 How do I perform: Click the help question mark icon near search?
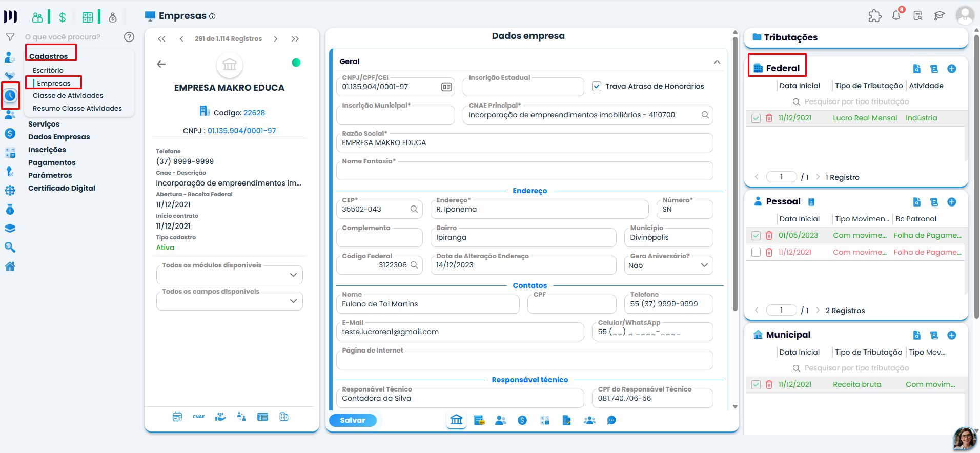point(129,37)
